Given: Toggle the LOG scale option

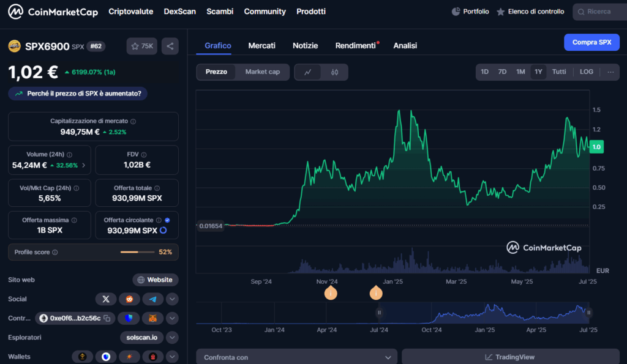Looking at the screenshot, I should coord(587,72).
